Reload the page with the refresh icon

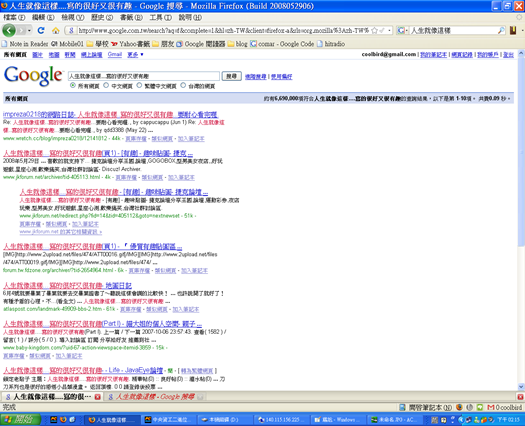click(x=41, y=30)
